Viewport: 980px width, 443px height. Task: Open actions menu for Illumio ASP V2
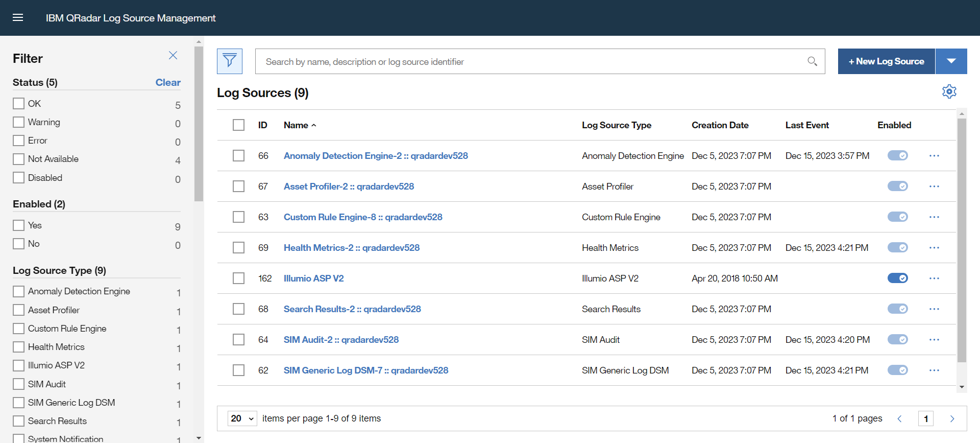[934, 278]
